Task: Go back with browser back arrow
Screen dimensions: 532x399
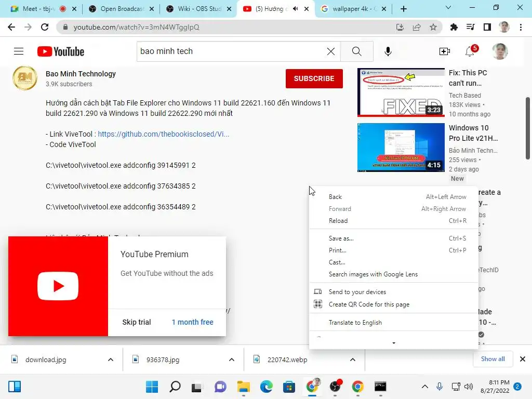Action: [11, 27]
